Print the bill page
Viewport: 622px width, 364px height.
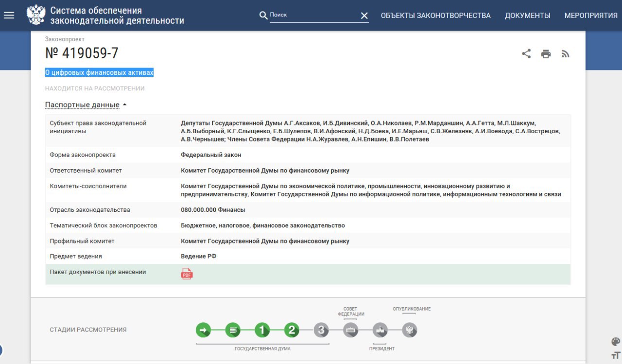546,54
